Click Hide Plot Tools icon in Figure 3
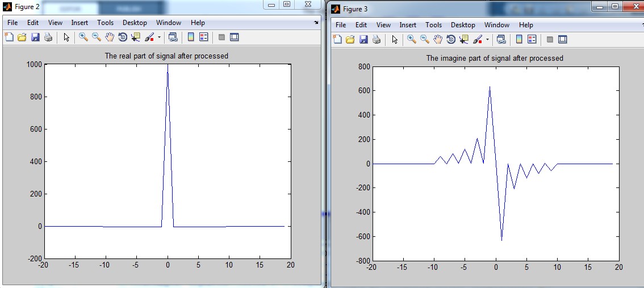Image resolution: width=644 pixels, height=288 pixels. (550, 39)
